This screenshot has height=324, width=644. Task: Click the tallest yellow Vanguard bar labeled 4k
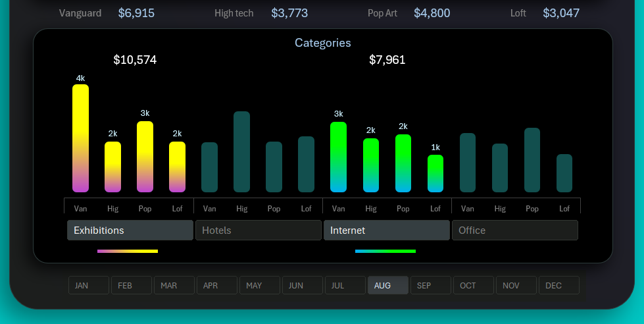tap(80, 138)
